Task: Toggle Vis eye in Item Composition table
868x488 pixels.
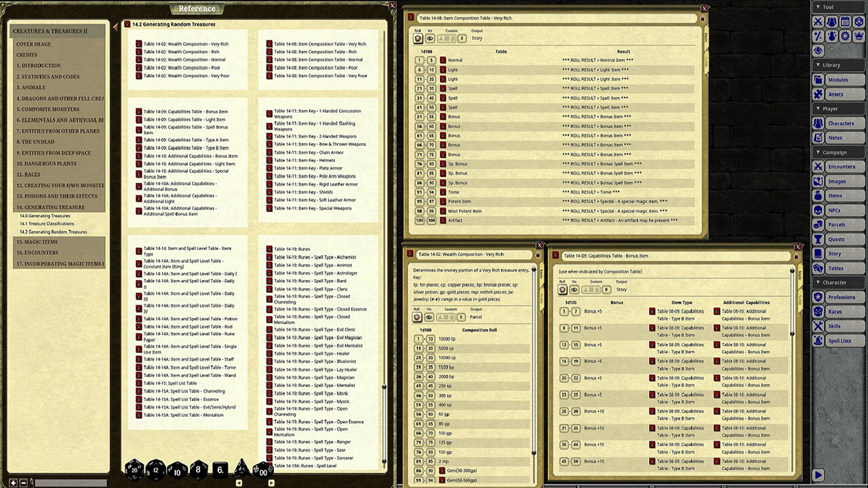Action: tap(430, 39)
